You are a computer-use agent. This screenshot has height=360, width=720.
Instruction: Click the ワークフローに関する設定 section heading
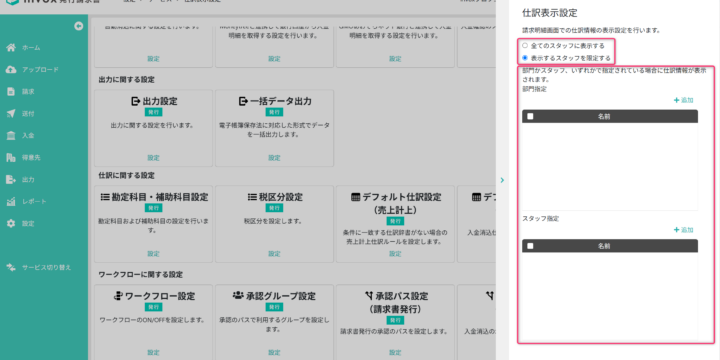click(x=141, y=275)
